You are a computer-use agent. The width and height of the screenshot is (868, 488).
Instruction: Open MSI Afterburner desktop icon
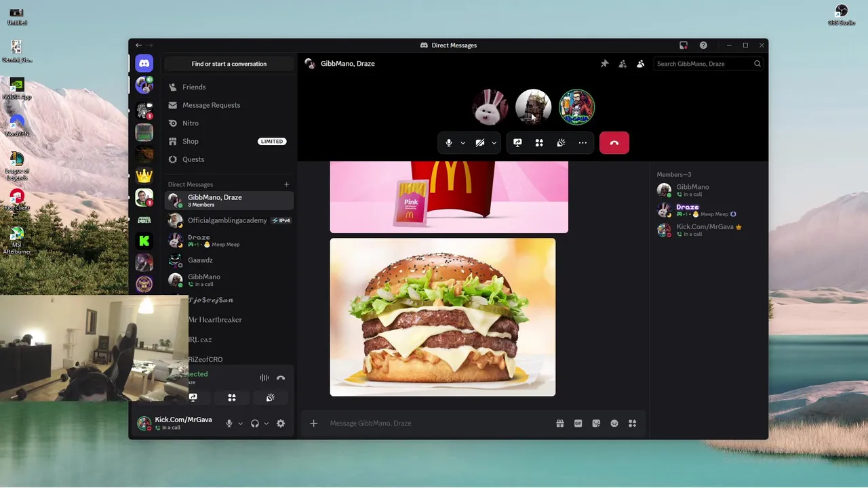(x=17, y=241)
